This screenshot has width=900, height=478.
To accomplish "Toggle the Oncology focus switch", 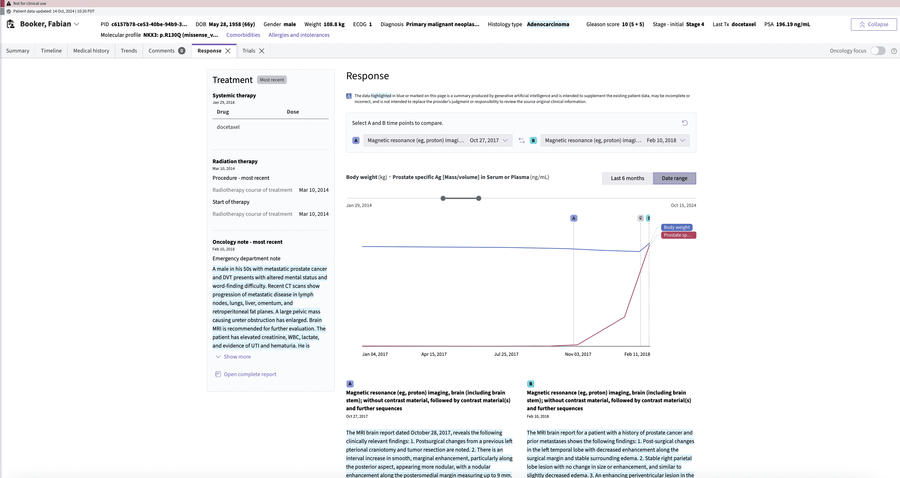I will [x=877, y=50].
